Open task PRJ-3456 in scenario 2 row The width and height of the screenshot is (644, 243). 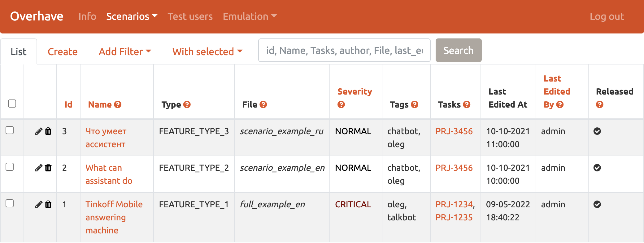pos(454,168)
